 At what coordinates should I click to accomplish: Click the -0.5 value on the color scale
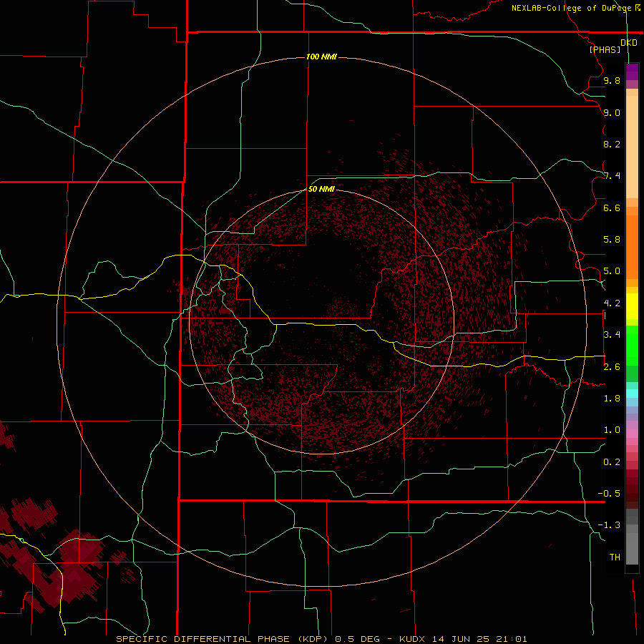click(x=609, y=494)
